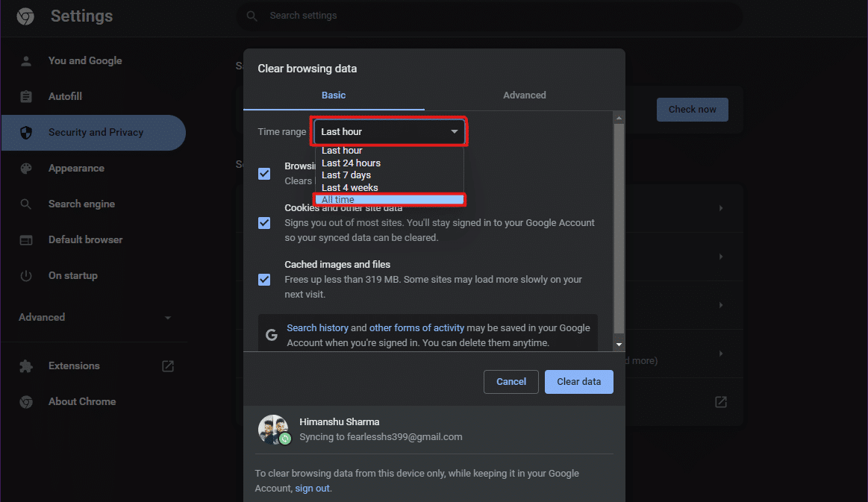Click the Search settings input field
The width and height of the screenshot is (868, 502).
point(490,16)
